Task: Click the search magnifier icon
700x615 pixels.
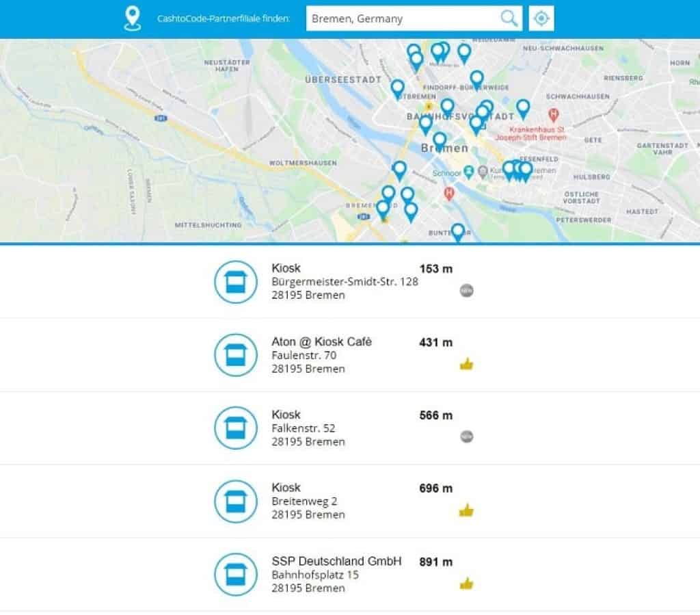Action: click(509, 18)
